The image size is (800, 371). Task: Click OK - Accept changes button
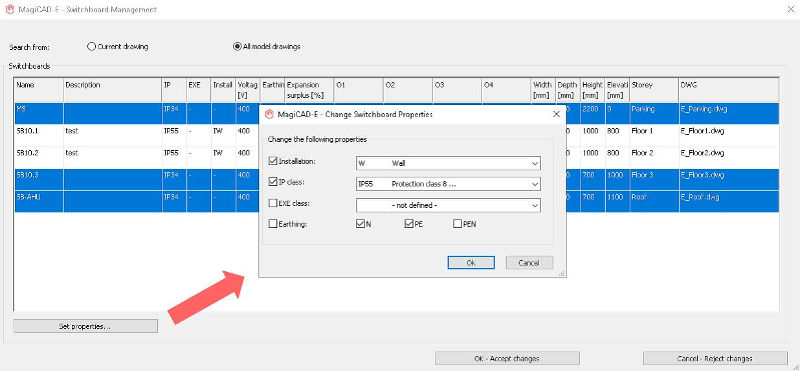(507, 358)
